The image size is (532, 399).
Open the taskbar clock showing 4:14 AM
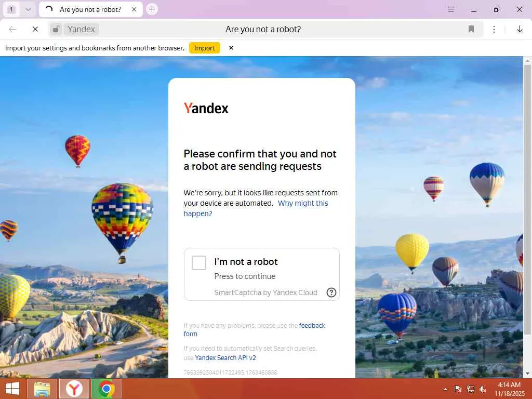[x=509, y=389]
